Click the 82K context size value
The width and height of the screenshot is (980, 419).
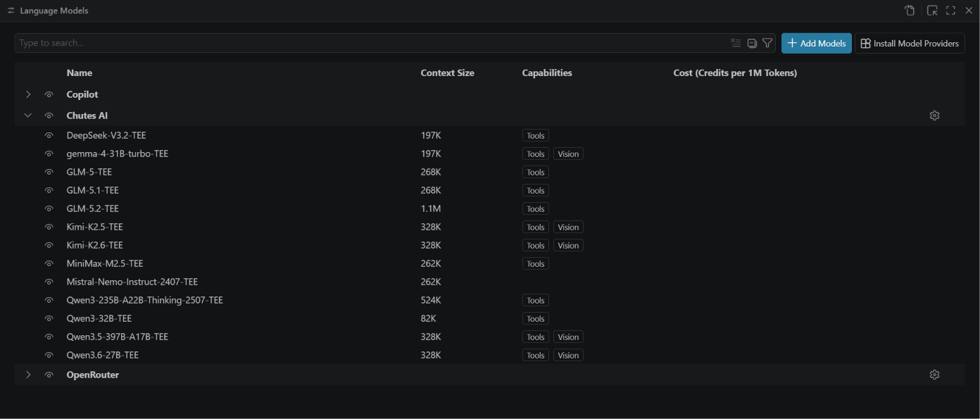pyautogui.click(x=429, y=318)
